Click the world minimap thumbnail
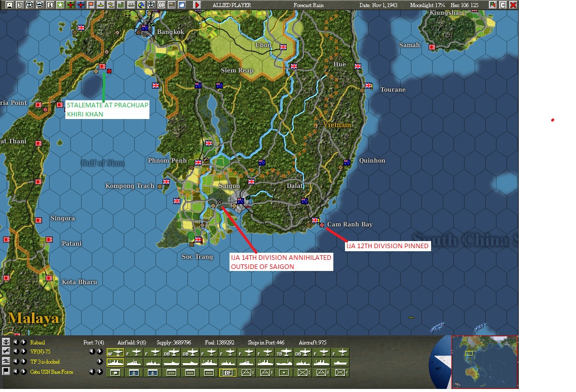The width and height of the screenshot is (576, 392). pos(484,362)
